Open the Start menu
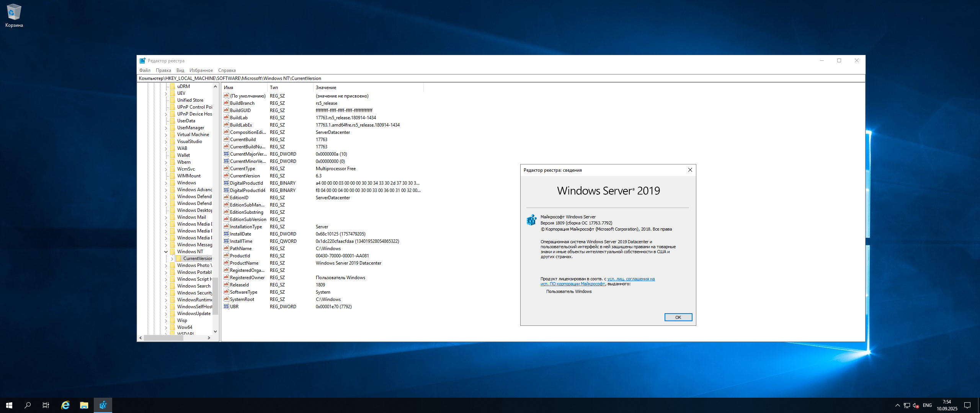The height and width of the screenshot is (413, 980). tap(9, 405)
